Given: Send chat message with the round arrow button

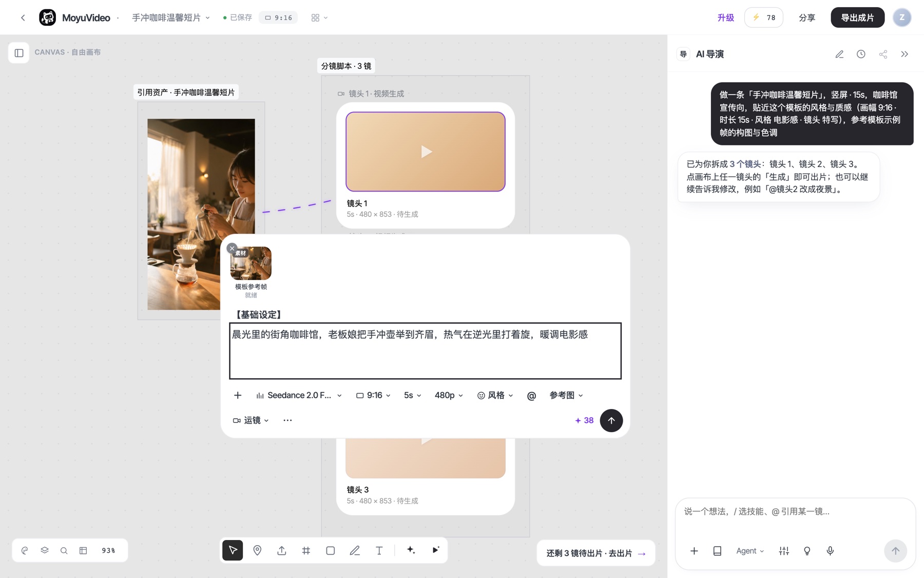Looking at the screenshot, I should 895,551.
